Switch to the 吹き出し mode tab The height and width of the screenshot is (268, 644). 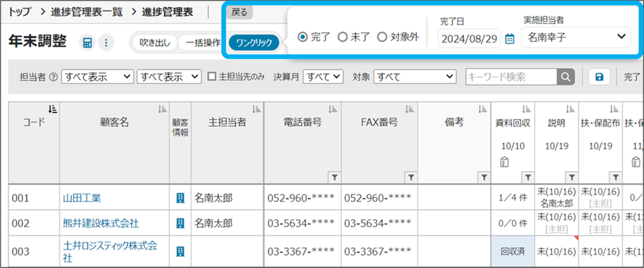pos(154,43)
